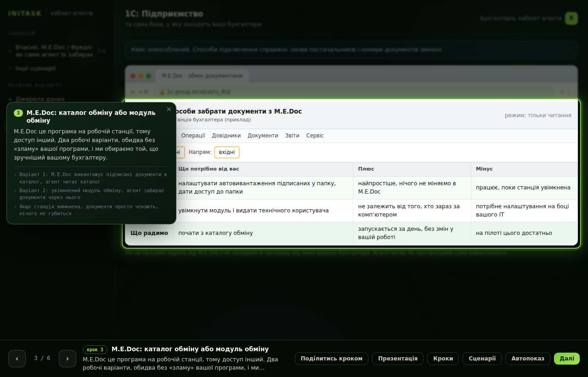Click the green step number 3 badge in tooltip
This screenshot has height=377, width=588.
(18, 113)
